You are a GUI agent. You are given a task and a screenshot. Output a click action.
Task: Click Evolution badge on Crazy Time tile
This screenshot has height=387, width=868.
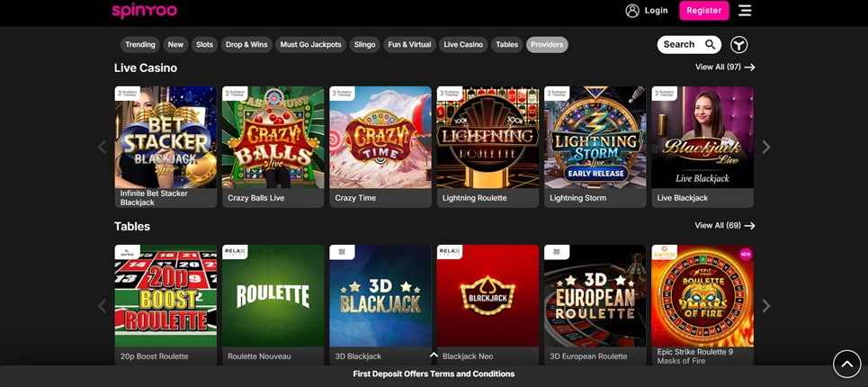click(342, 93)
